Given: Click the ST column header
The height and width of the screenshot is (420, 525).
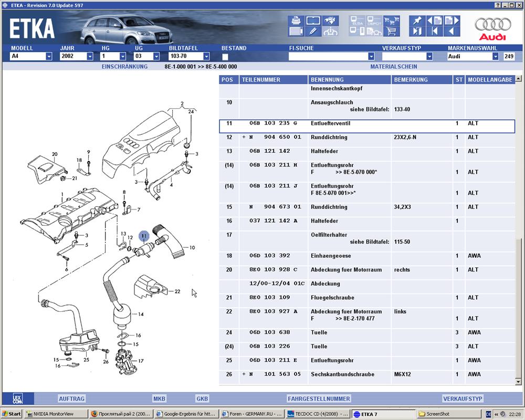Looking at the screenshot, I should [x=459, y=80].
